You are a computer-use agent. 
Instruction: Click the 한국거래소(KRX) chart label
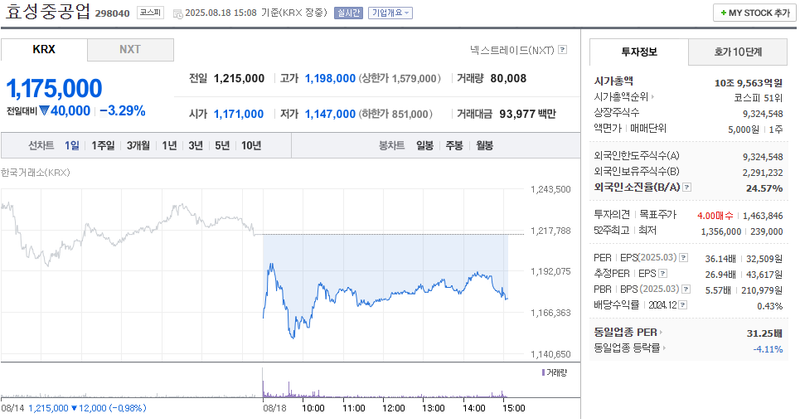(x=35, y=172)
